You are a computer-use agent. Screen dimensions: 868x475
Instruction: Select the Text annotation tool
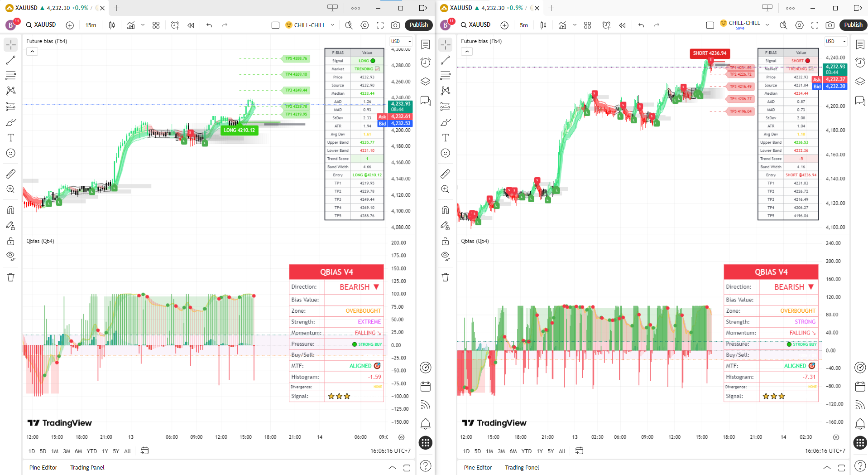[10, 138]
